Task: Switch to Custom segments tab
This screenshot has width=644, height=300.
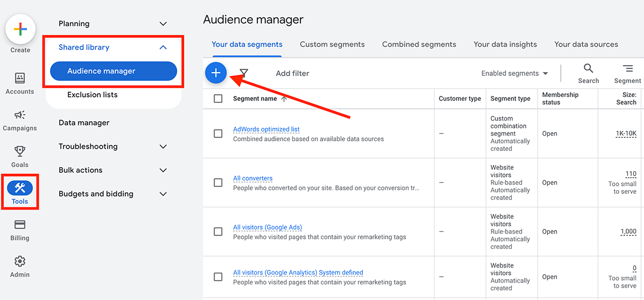Action: (x=332, y=44)
